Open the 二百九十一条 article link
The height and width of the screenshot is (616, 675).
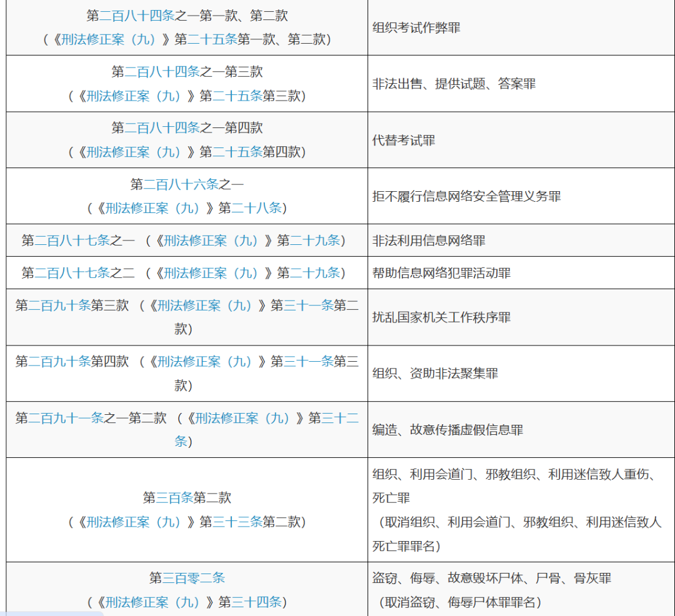tap(66, 418)
